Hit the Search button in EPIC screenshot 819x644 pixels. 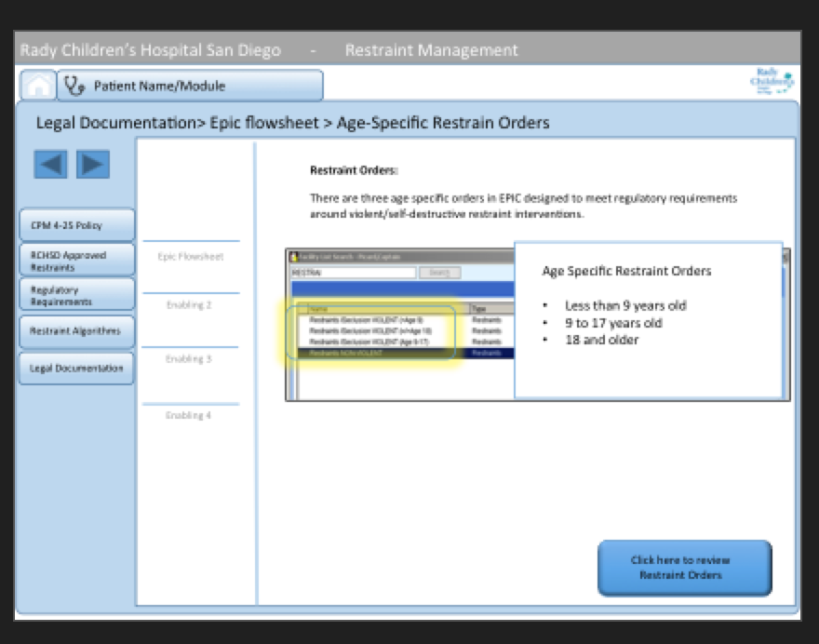[439, 273]
